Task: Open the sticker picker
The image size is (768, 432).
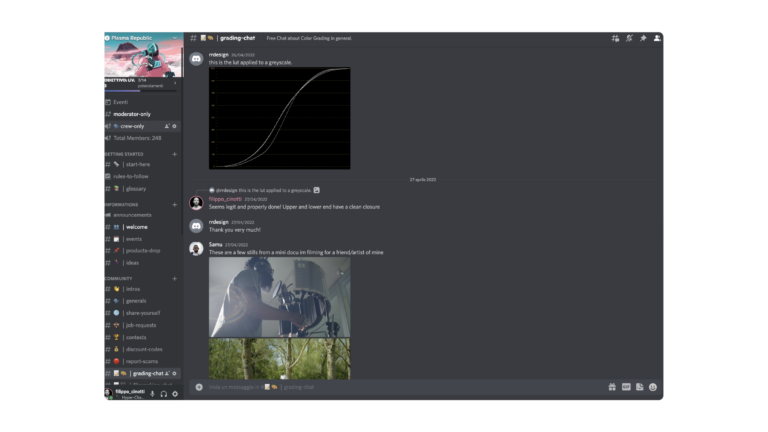Action: (x=639, y=386)
